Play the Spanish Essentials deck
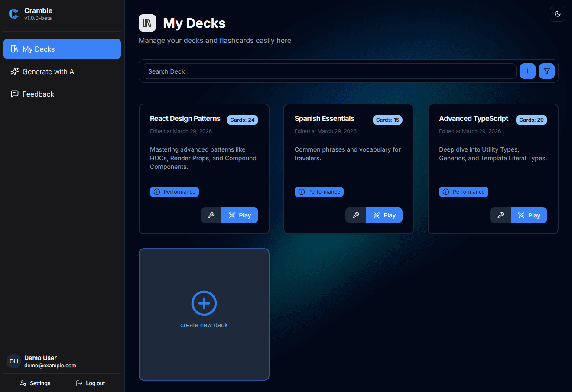The image size is (572, 392). (x=384, y=215)
